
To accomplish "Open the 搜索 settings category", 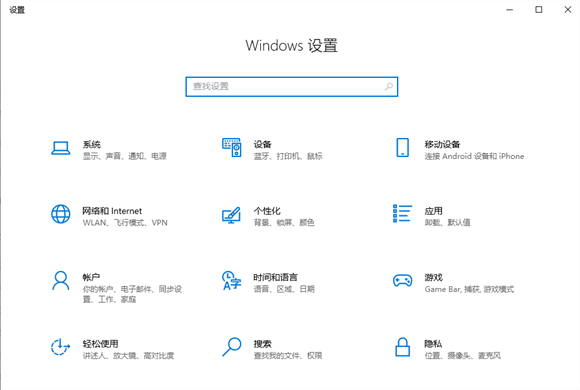I will pyautogui.click(x=263, y=343).
